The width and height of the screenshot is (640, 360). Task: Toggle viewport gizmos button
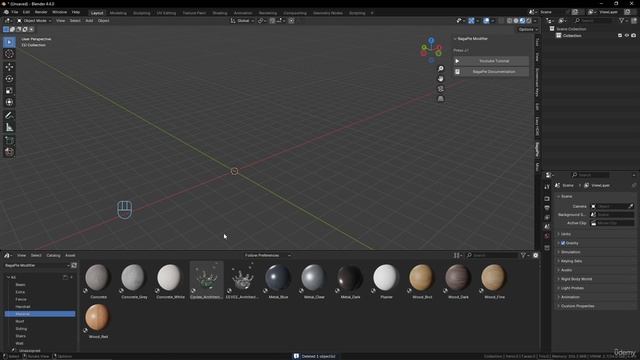tap(471, 21)
